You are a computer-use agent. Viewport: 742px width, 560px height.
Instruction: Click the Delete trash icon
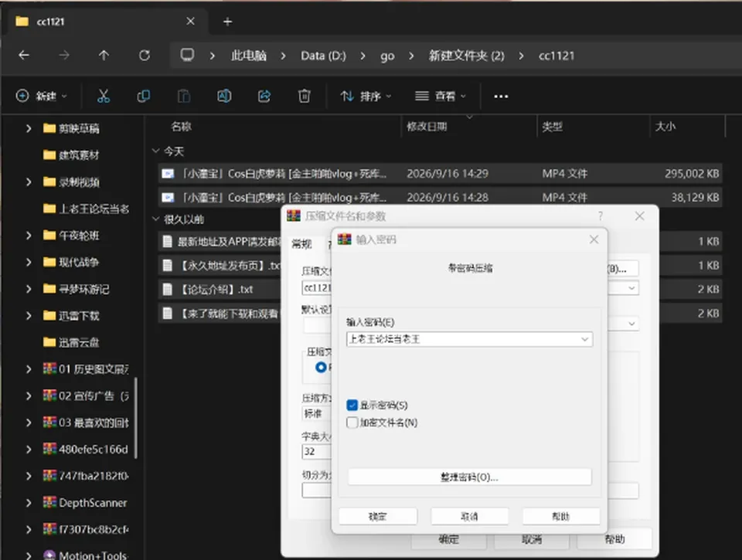[305, 96]
